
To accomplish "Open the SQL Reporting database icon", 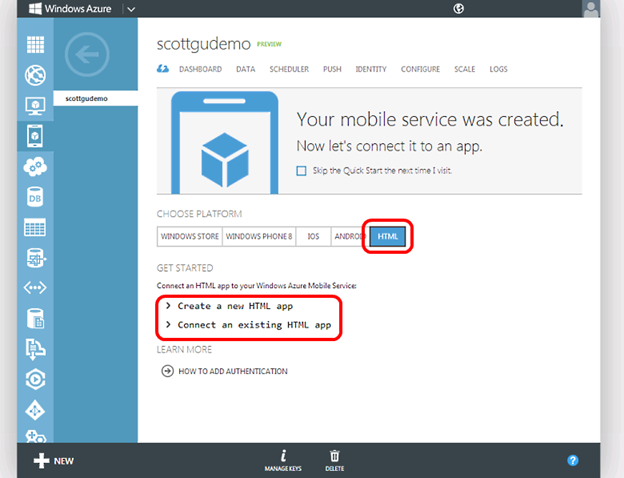I will (35, 258).
